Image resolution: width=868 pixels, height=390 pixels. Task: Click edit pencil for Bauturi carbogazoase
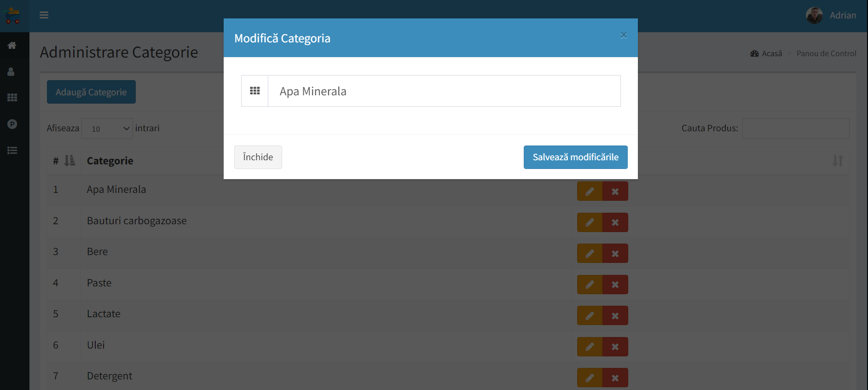click(590, 222)
